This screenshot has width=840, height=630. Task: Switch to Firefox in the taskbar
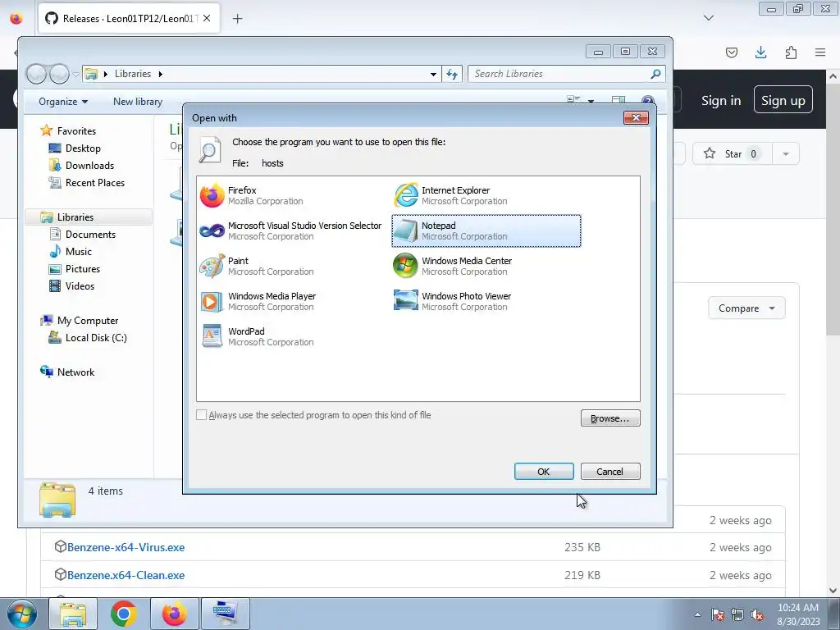pos(175,614)
